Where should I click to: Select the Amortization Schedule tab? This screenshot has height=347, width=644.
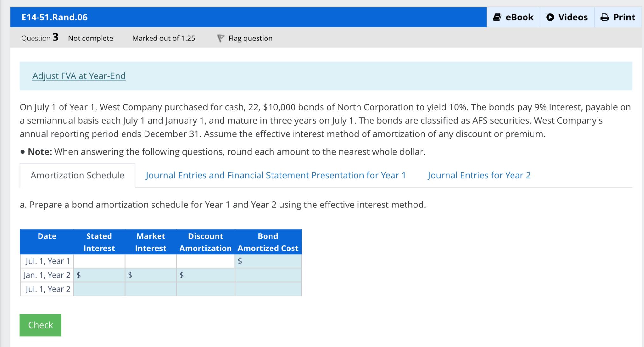[77, 175]
